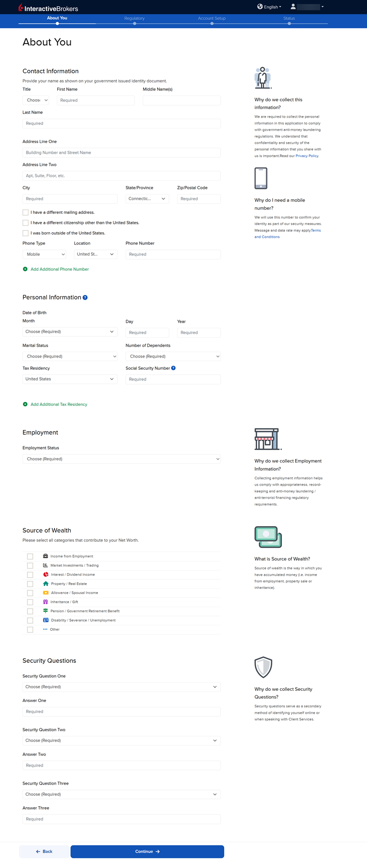The height and width of the screenshot is (868, 367).
Task: Tick the Market Investments / Trading checkbox
Action: click(30, 565)
